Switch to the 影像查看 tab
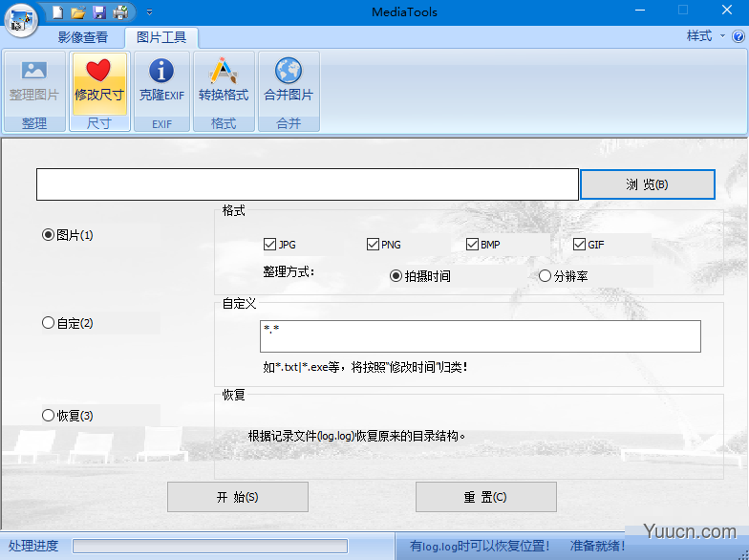This screenshot has width=749, height=560. pyautogui.click(x=82, y=37)
